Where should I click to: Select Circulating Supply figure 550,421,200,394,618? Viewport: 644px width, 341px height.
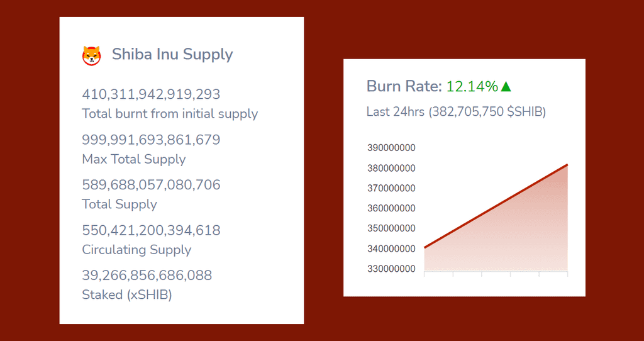pyautogui.click(x=151, y=230)
